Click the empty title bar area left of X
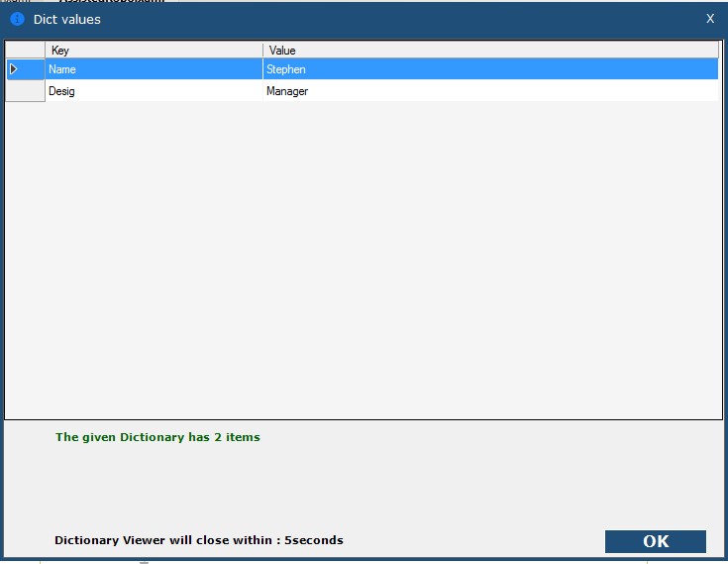 coord(396,19)
